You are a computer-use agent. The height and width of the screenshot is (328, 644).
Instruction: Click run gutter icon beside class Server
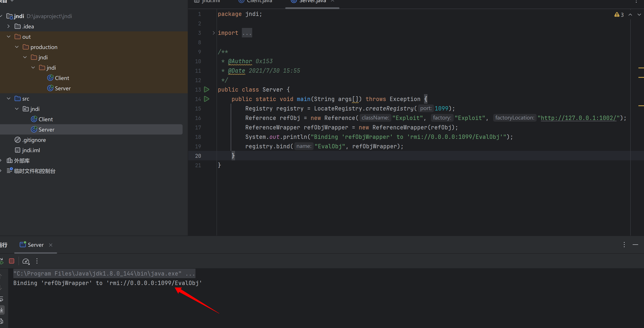coord(206,89)
